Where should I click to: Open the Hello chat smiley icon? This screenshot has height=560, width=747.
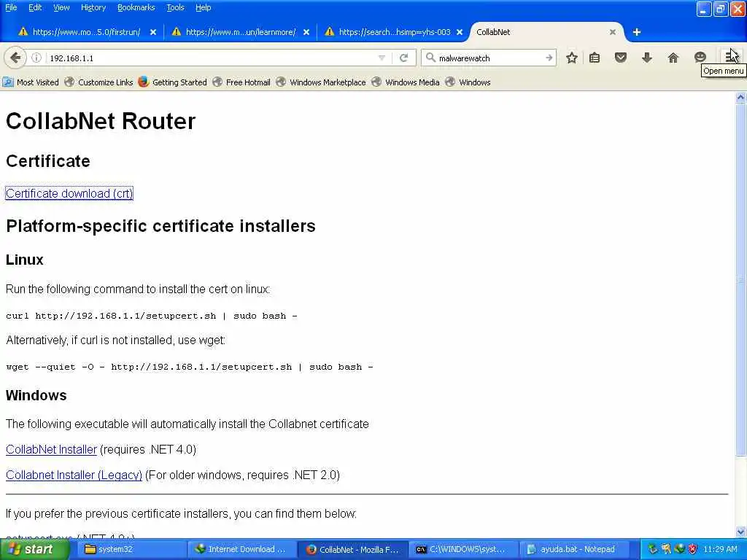[700, 58]
